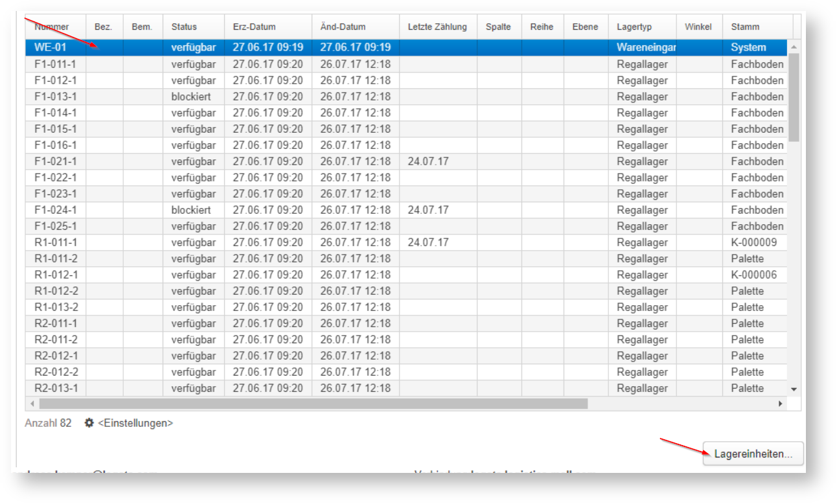This screenshot has width=837, height=504.
Task: Sort by Status column header
Action: (194, 27)
